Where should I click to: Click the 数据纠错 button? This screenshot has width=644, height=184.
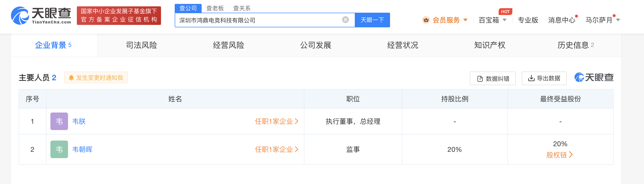(493, 79)
